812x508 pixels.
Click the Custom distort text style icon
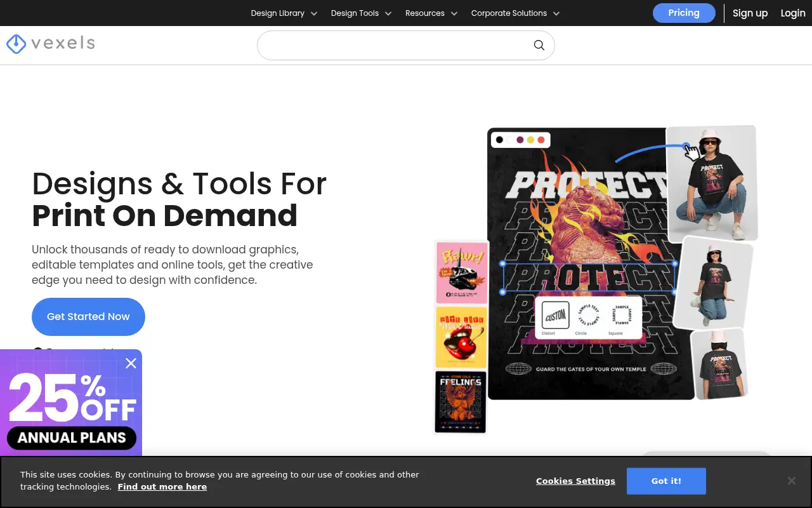(x=555, y=315)
